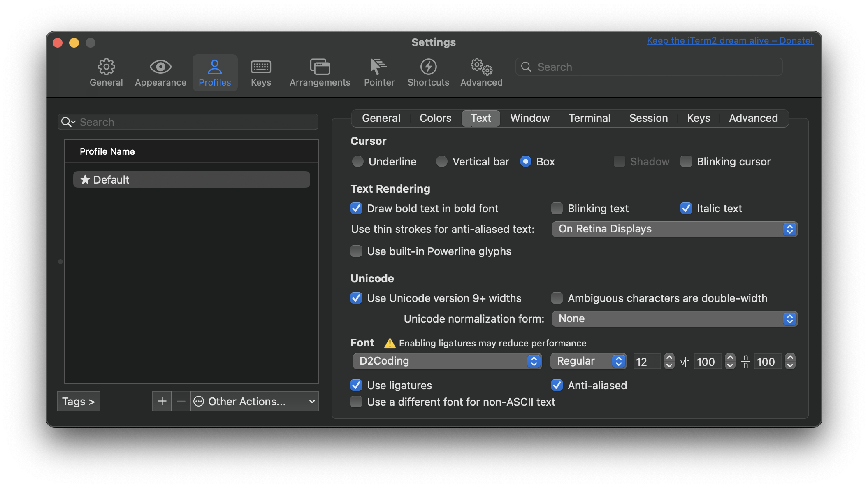Open Appearance settings eye icon

(x=160, y=67)
